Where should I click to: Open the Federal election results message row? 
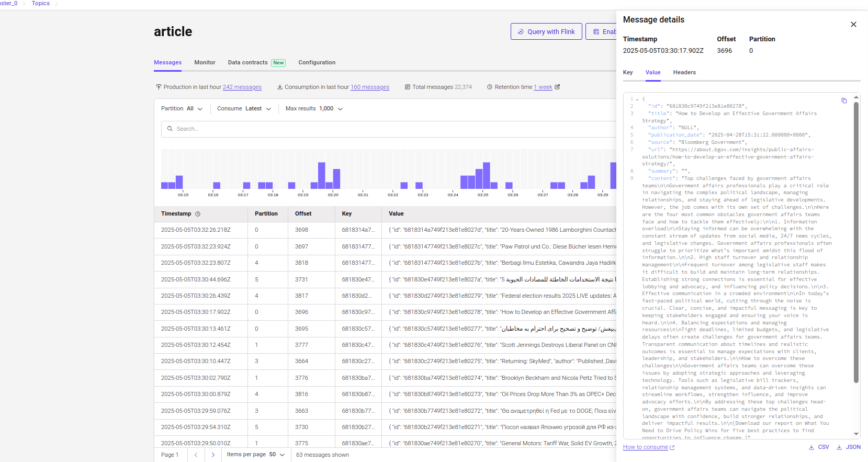tap(385, 296)
